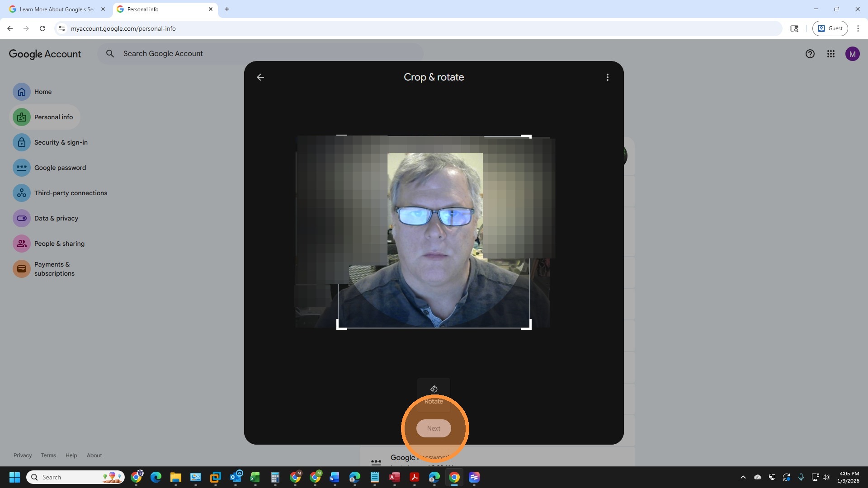This screenshot has height=488, width=868.
Task: Click the Google password sidebar icon
Action: tap(21, 168)
